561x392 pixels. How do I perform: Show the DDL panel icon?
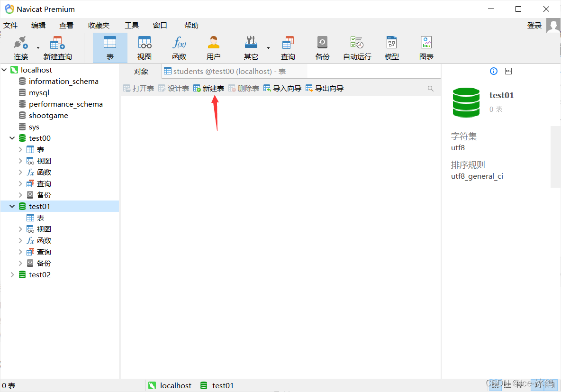click(508, 71)
